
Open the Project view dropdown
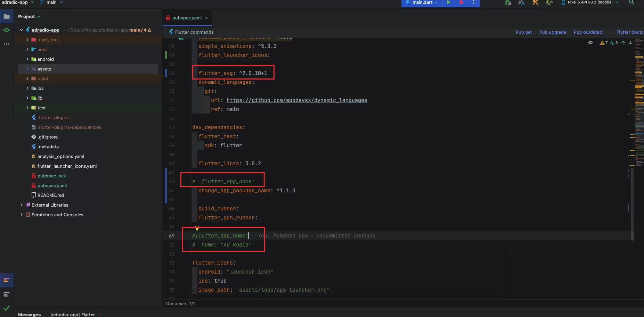29,16
